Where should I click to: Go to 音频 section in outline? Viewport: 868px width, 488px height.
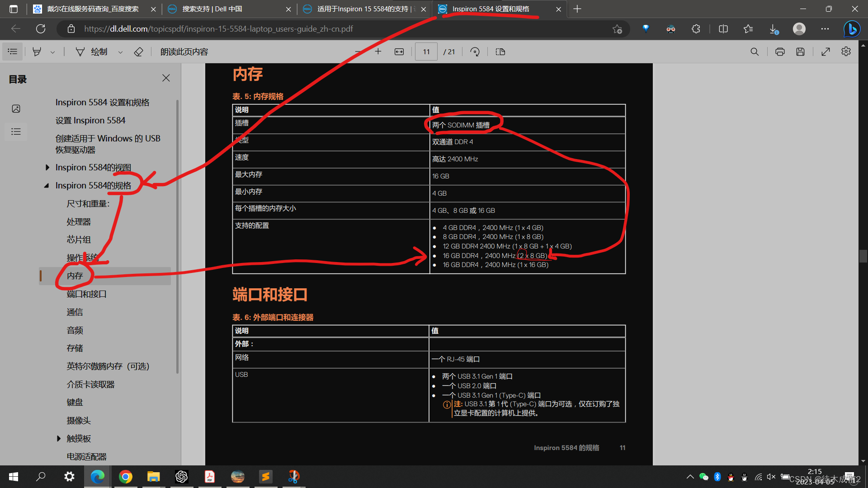click(75, 330)
